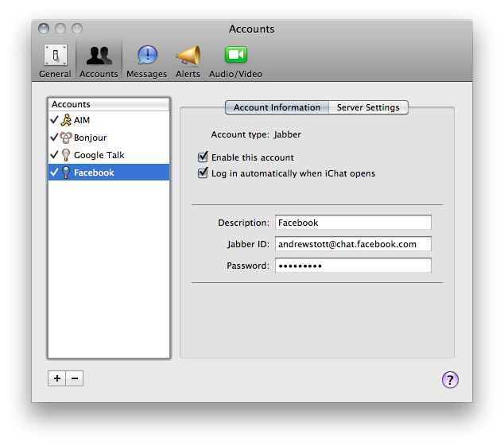Select the Facebook account in list

coord(94,173)
